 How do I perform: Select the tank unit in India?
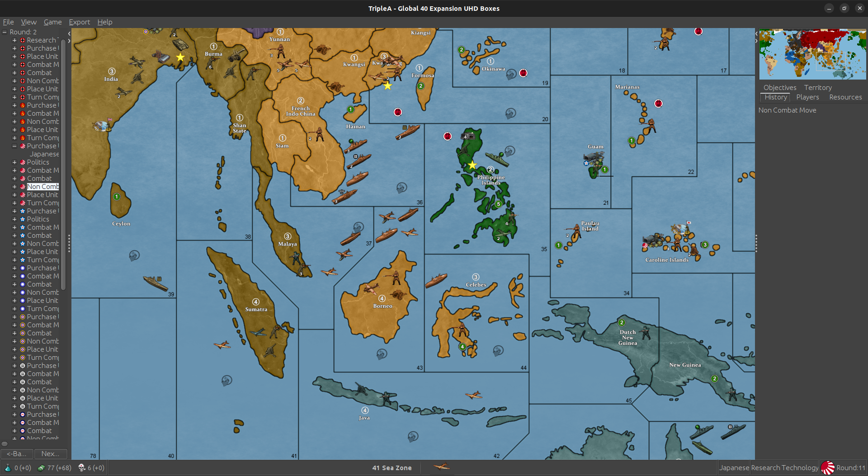tap(181, 44)
